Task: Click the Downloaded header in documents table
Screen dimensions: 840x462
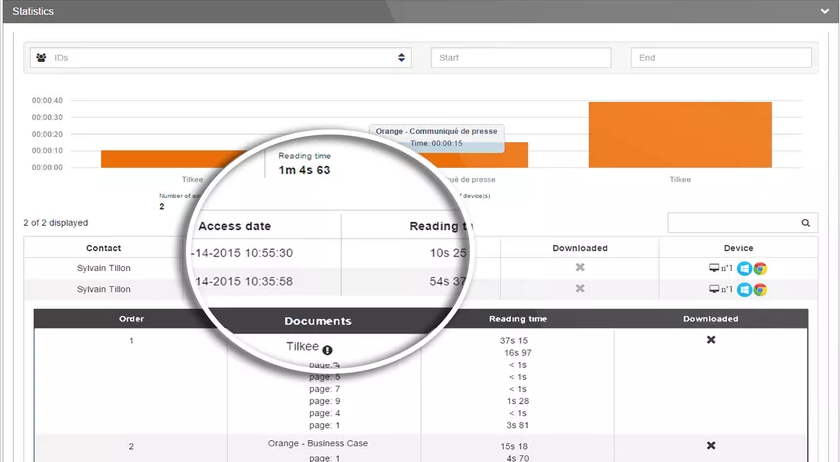Action: click(710, 319)
